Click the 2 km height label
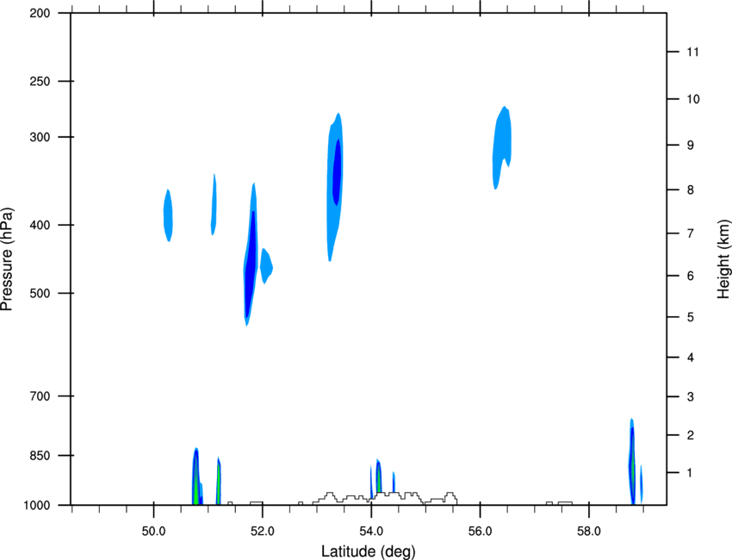The width and height of the screenshot is (732, 560). [691, 435]
